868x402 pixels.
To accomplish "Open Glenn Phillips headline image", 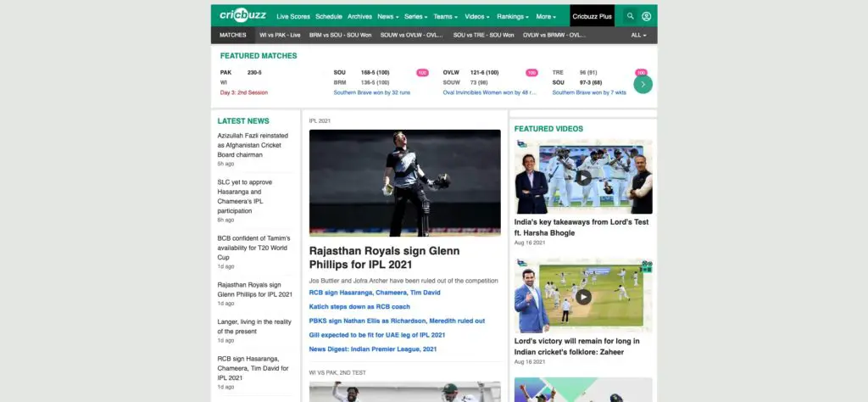I will (x=404, y=182).
